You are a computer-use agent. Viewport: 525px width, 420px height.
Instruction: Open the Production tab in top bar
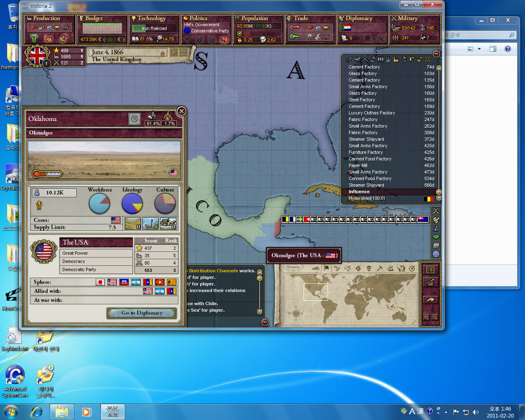[x=49, y=29]
